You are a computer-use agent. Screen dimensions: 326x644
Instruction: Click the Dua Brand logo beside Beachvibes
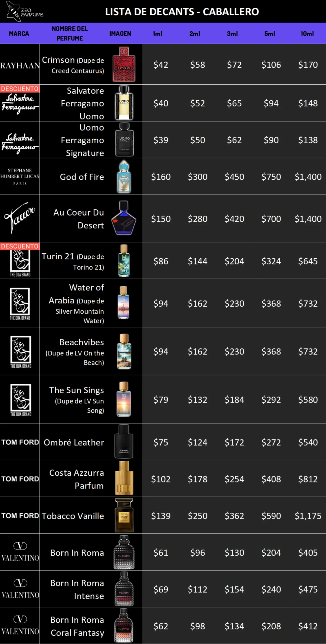click(x=21, y=352)
